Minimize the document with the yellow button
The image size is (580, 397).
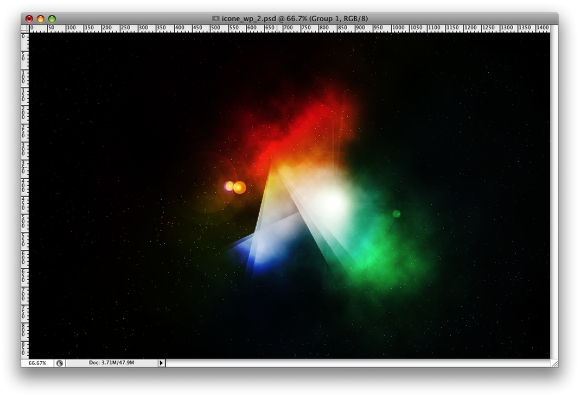(x=41, y=18)
